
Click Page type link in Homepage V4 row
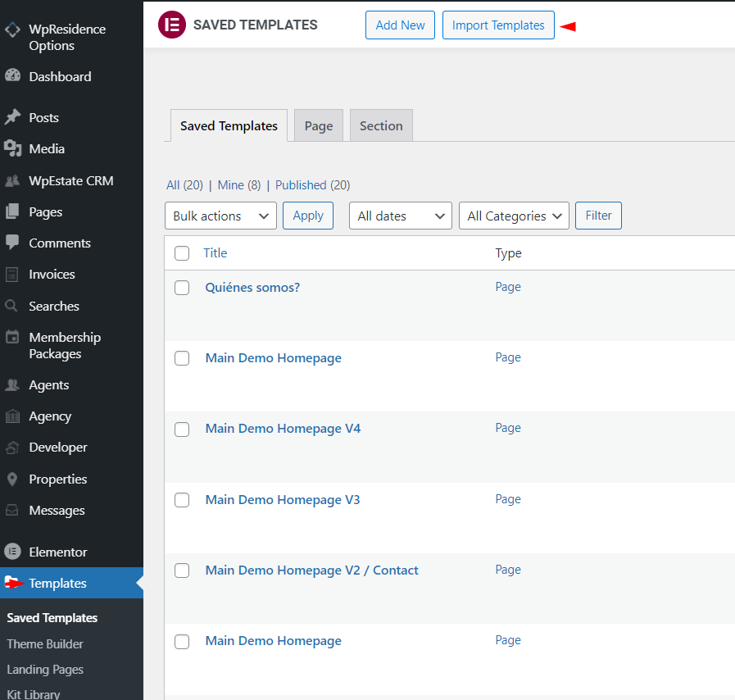pyautogui.click(x=508, y=428)
